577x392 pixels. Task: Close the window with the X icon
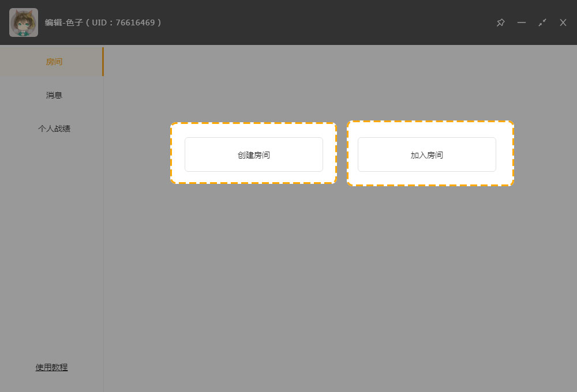563,22
